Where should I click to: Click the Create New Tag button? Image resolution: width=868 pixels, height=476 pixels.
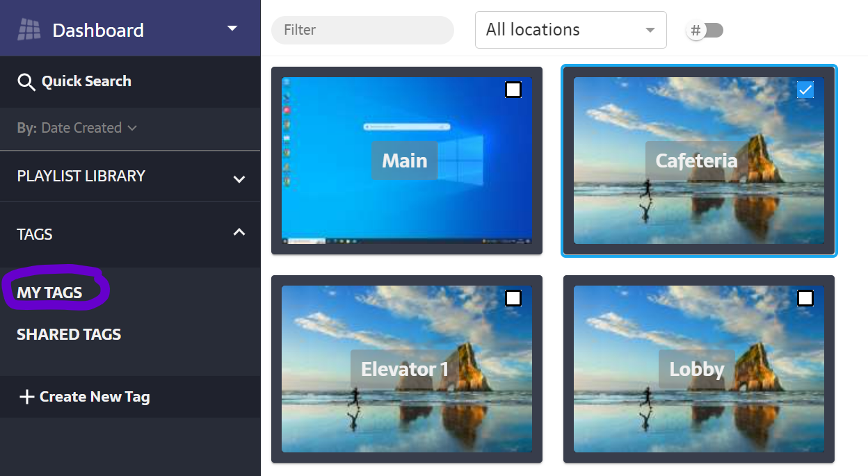pos(94,397)
